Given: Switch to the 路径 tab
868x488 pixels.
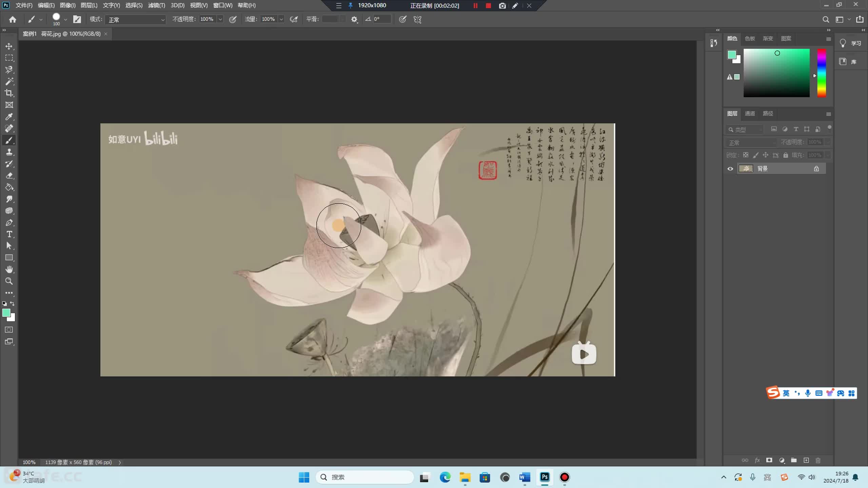Looking at the screenshot, I should pos(768,114).
